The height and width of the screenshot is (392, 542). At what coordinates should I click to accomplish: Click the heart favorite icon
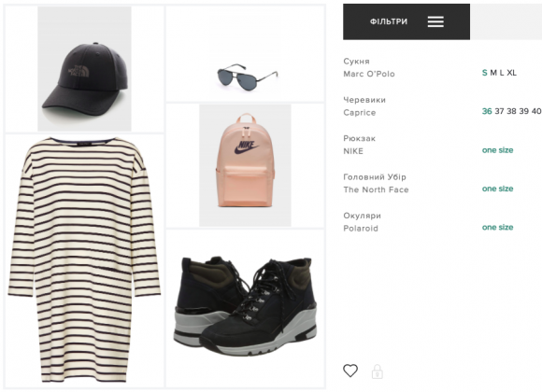350,371
